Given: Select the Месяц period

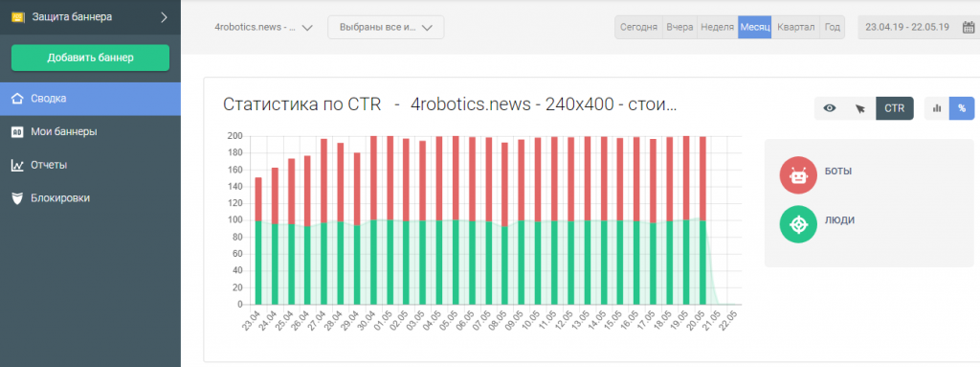Looking at the screenshot, I should 754,28.
